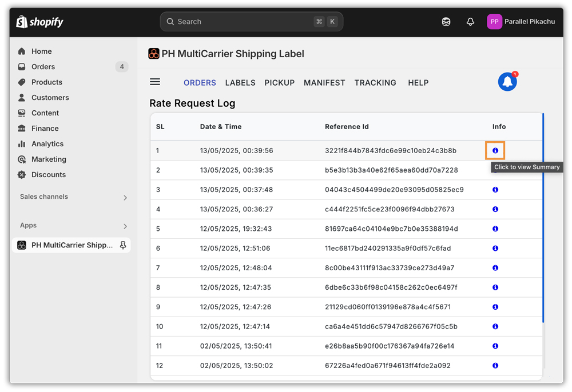View summary info for row 12
This screenshot has height=392, width=572.
pos(495,366)
